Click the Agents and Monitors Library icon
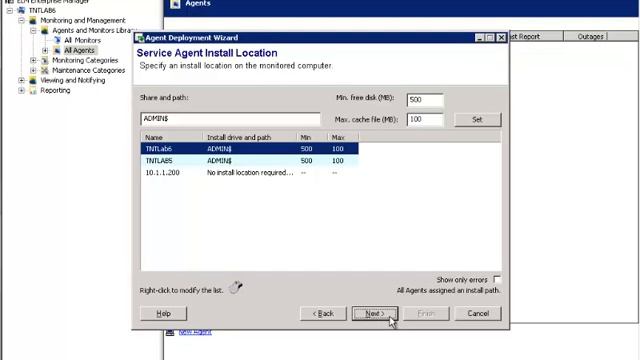The height and width of the screenshot is (360, 640). (45, 30)
